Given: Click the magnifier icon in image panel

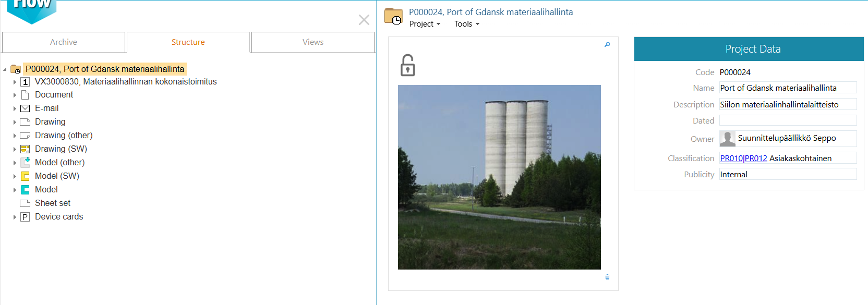Looking at the screenshot, I should (x=607, y=45).
